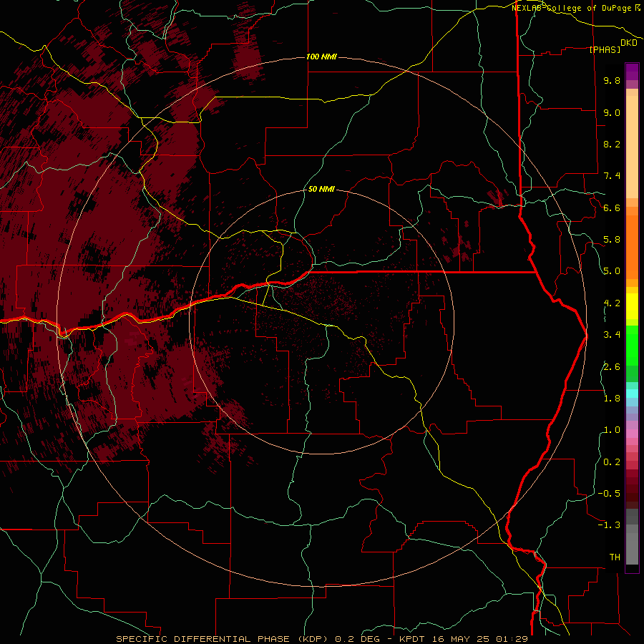Click the KPDT station ID in the caption
Image resolution: width=644 pixels, height=644 pixels.
[x=412, y=639]
